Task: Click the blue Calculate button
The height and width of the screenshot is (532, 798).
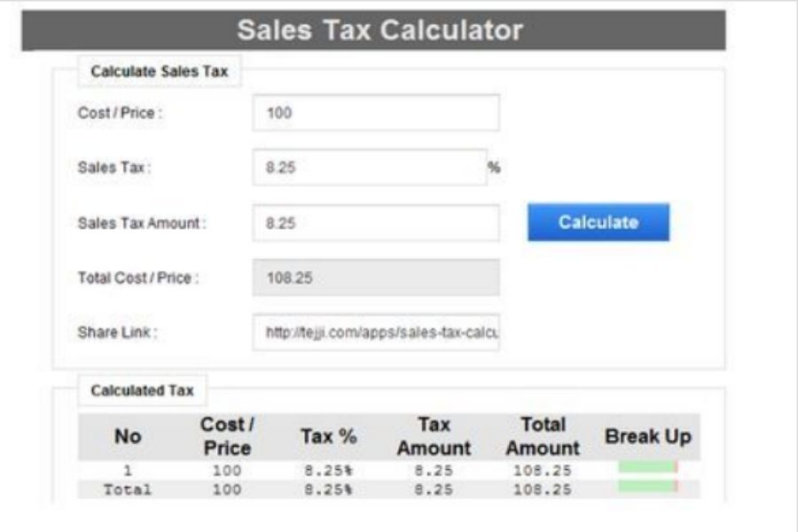Action: pos(598,223)
